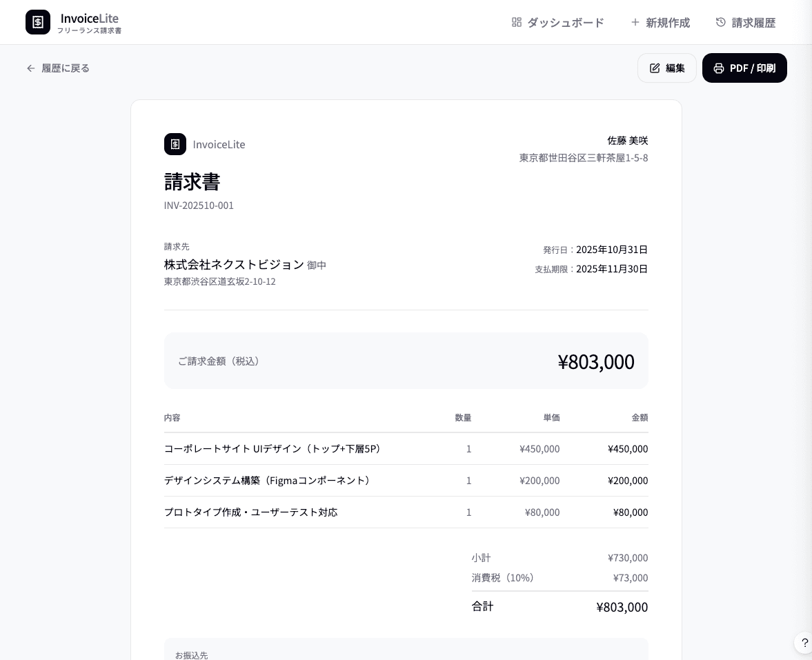This screenshot has height=660, width=812.
Task: Click the invoice number INV-202510-001
Action: pyautogui.click(x=199, y=206)
